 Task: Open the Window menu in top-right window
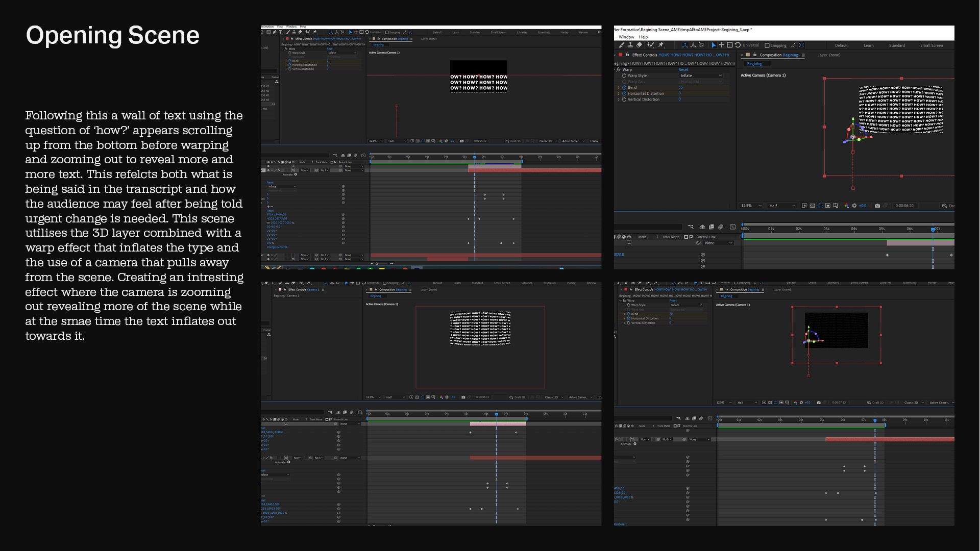[626, 37]
